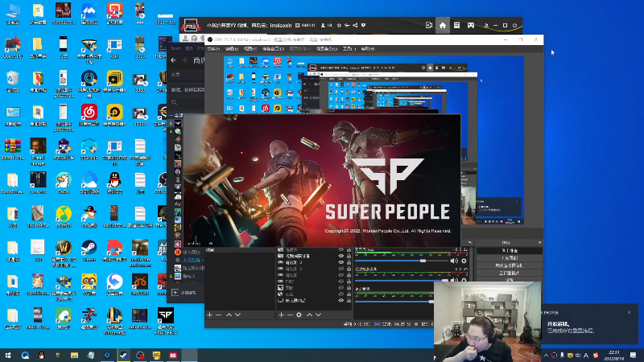Click third OBS Controls button for virtual camera
The image size is (644, 362).
510,265
